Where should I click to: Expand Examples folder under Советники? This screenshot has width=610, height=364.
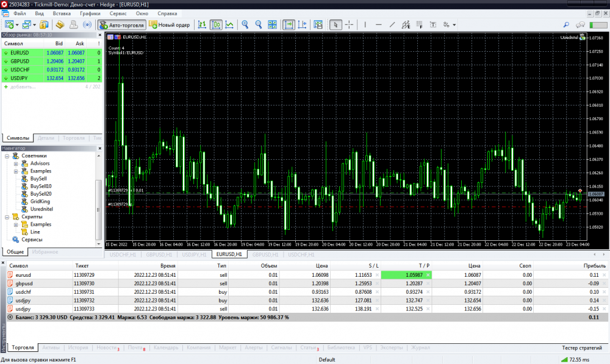pyautogui.click(x=16, y=171)
